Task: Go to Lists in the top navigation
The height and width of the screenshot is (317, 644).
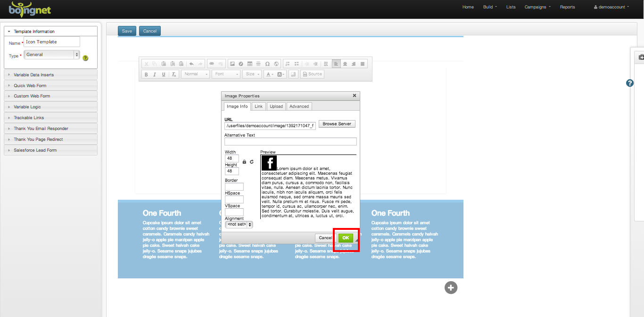Action: pos(511,7)
